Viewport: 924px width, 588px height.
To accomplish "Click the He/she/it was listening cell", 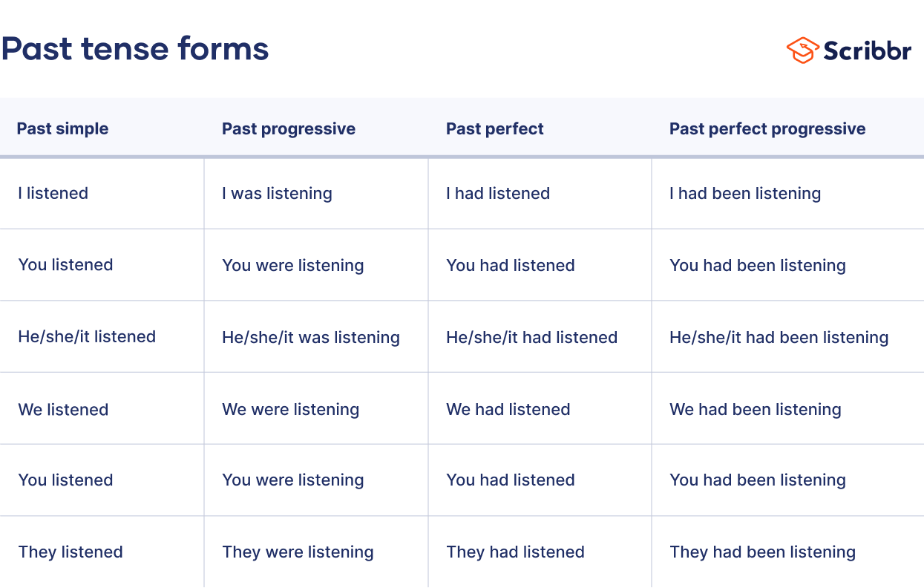I will [310, 337].
